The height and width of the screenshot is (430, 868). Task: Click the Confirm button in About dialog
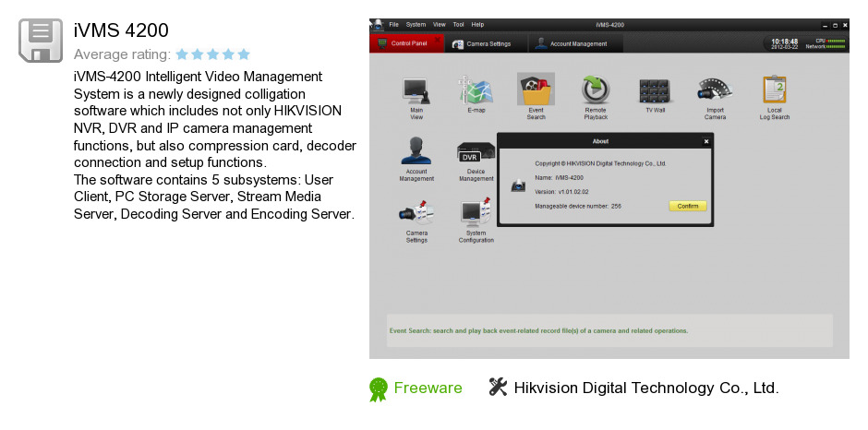[x=688, y=206]
